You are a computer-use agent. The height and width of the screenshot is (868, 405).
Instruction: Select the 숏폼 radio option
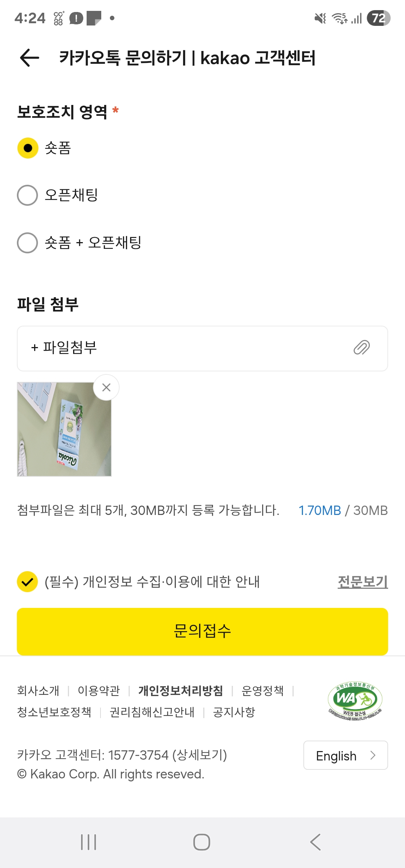pyautogui.click(x=28, y=148)
